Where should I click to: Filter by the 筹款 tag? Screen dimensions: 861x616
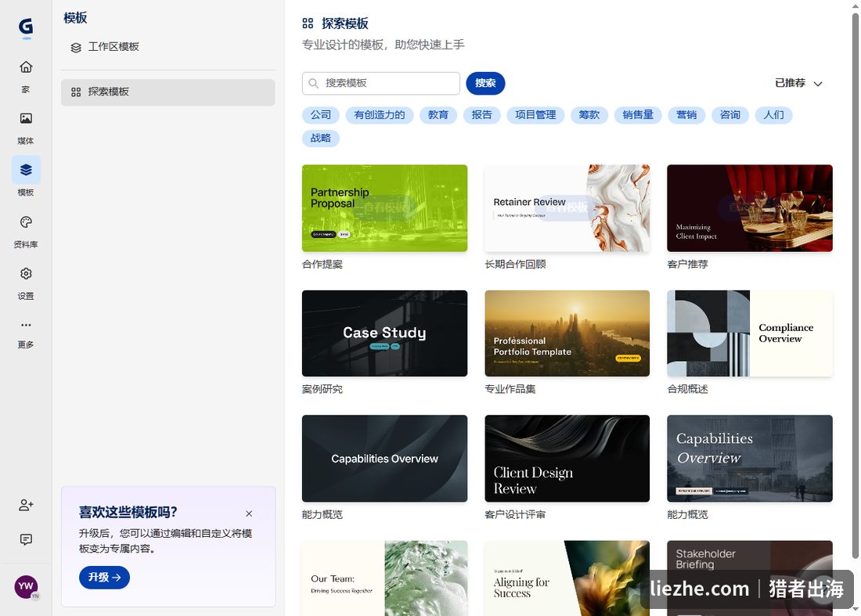click(x=589, y=115)
